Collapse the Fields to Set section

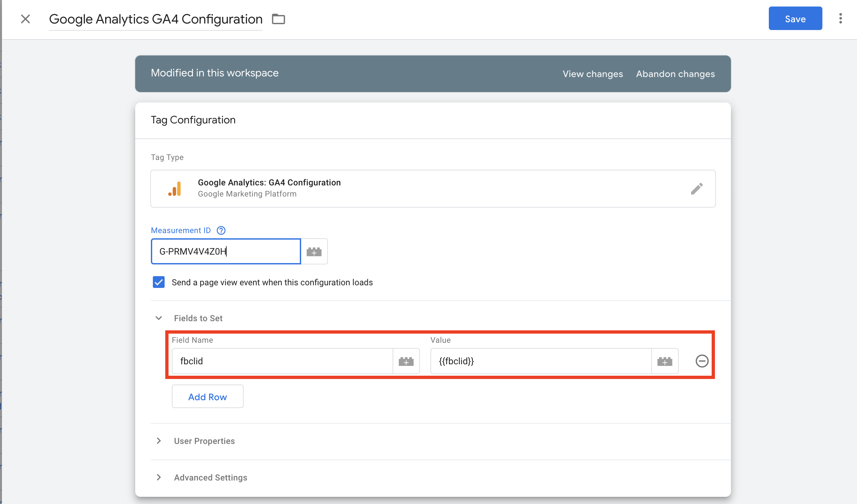159,318
